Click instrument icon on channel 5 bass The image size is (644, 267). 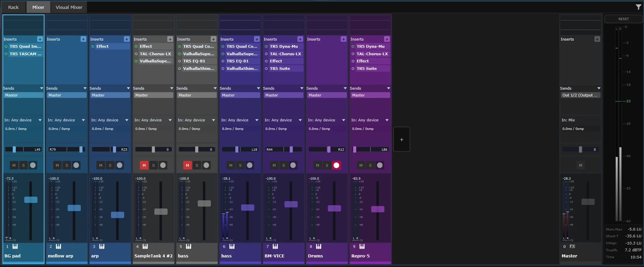(x=189, y=246)
